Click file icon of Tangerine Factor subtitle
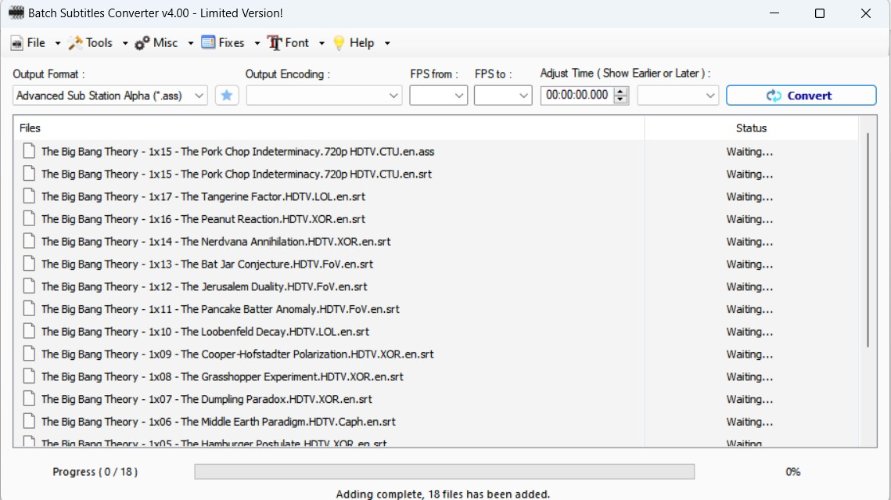This screenshot has width=891, height=500. (x=29, y=197)
